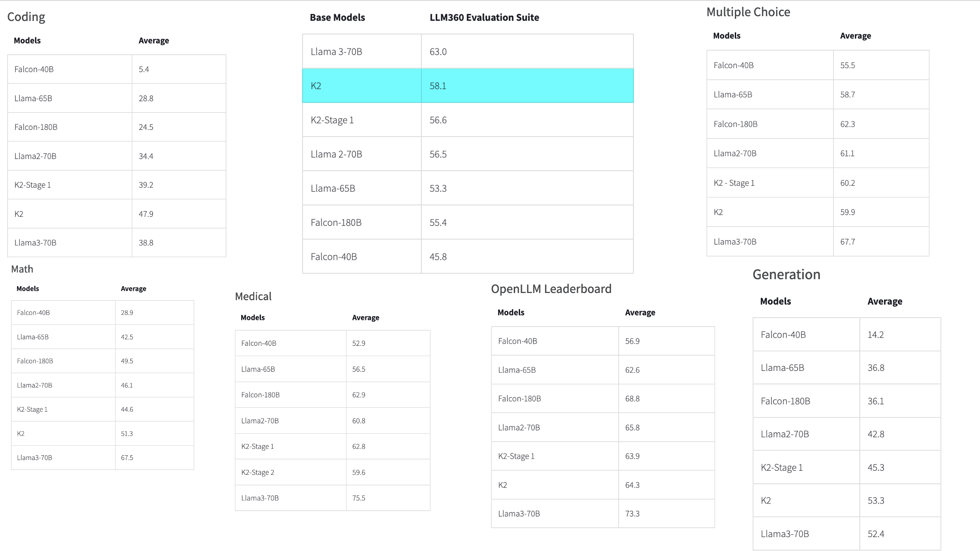Select 36.1 in Generation table
Viewport: 980px width, 551px height.
tap(876, 401)
